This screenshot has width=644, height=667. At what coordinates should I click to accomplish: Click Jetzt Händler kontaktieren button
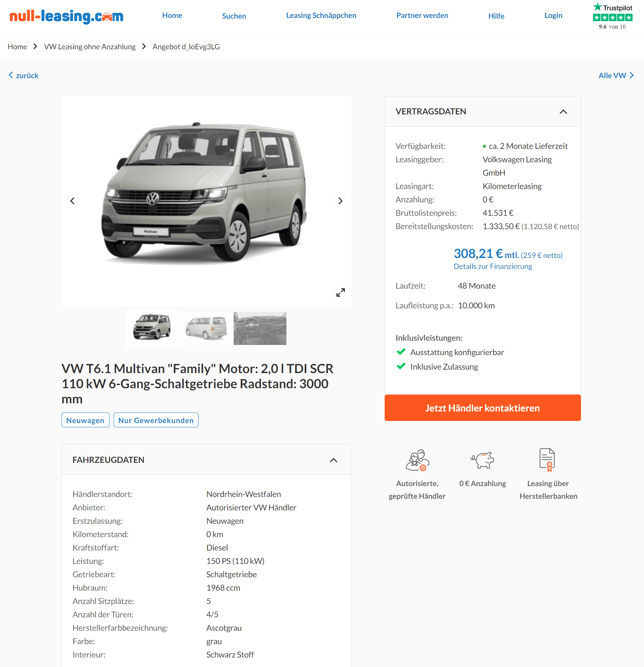click(x=482, y=408)
